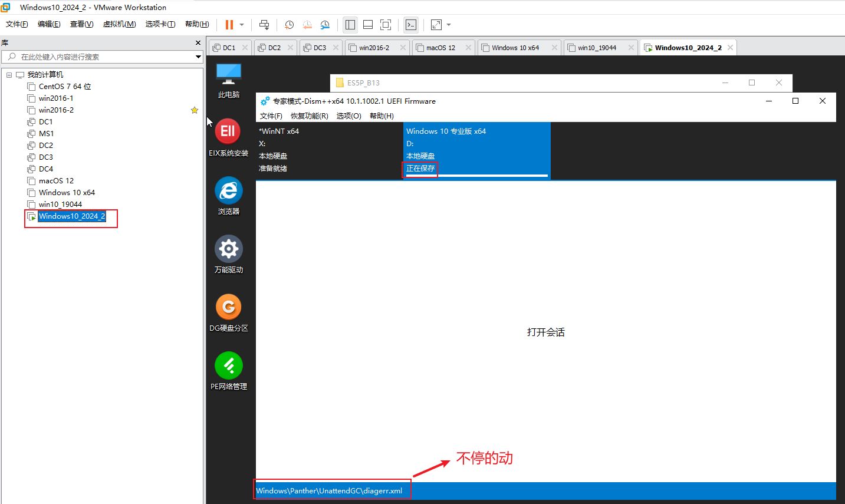Enter full screen mode from the toolbar

(x=386, y=25)
